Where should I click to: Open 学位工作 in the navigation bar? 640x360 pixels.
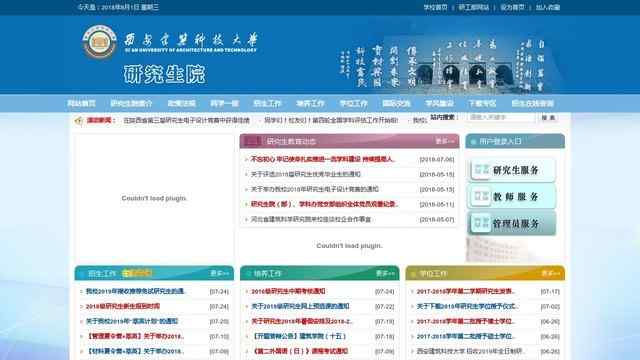click(x=353, y=104)
